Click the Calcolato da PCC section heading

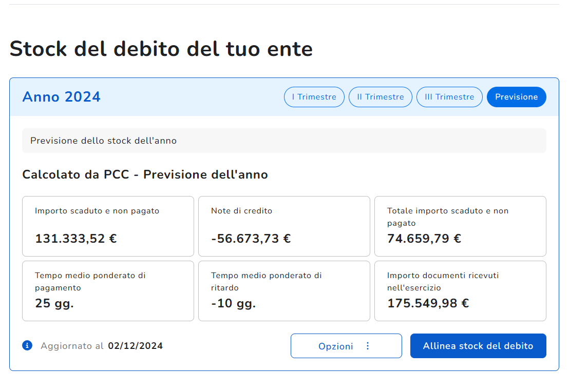145,174
